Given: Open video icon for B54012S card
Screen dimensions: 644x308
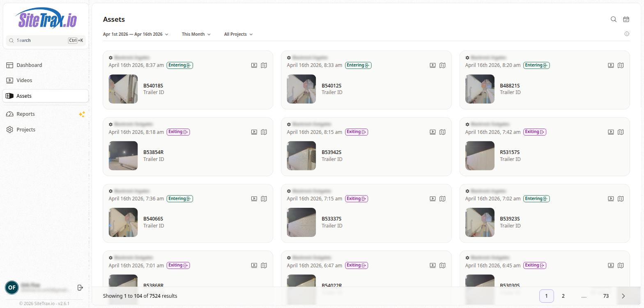Looking at the screenshot, I should click(x=432, y=65).
